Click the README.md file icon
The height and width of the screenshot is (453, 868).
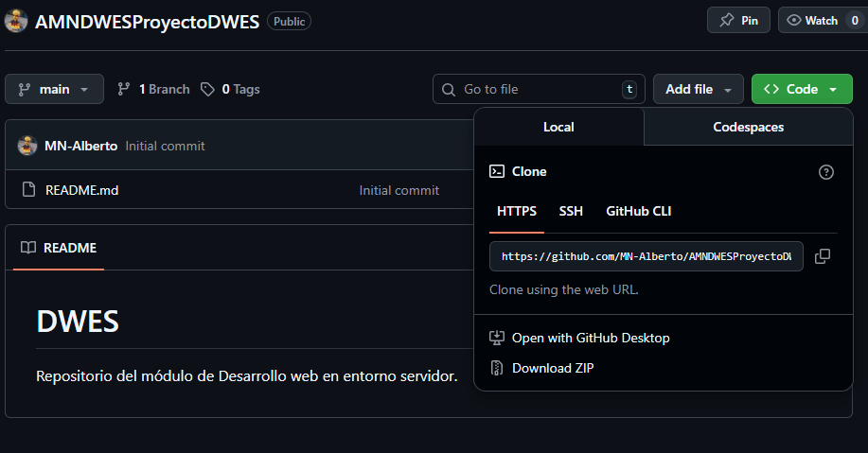coord(28,190)
